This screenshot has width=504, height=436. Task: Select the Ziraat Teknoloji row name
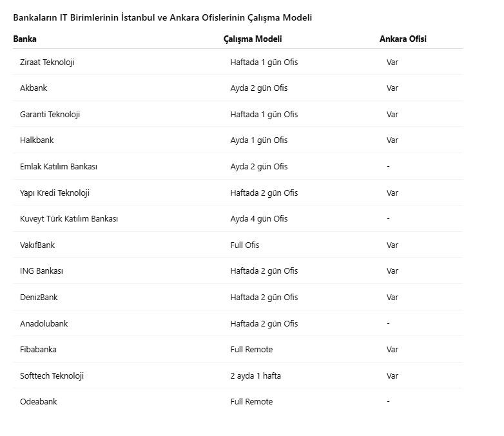[x=47, y=62]
